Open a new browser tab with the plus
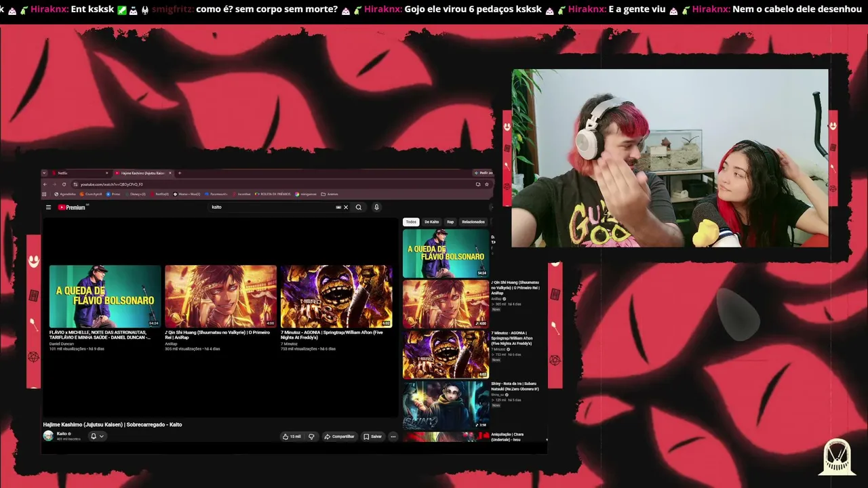This screenshot has width=868, height=488. point(180,174)
